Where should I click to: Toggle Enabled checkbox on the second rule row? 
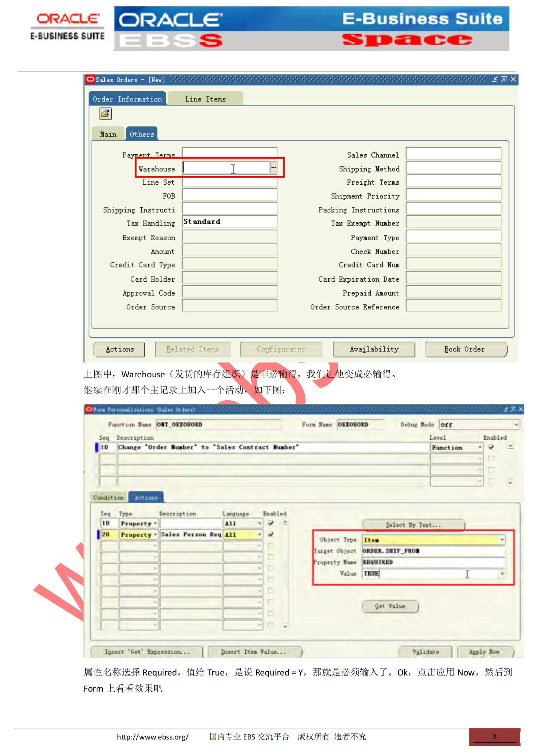(x=491, y=459)
